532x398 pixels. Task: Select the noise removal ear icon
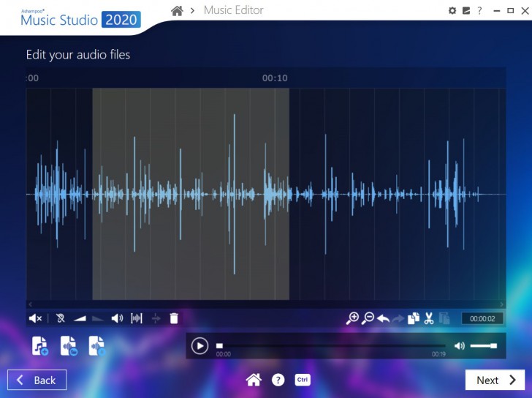coord(60,318)
